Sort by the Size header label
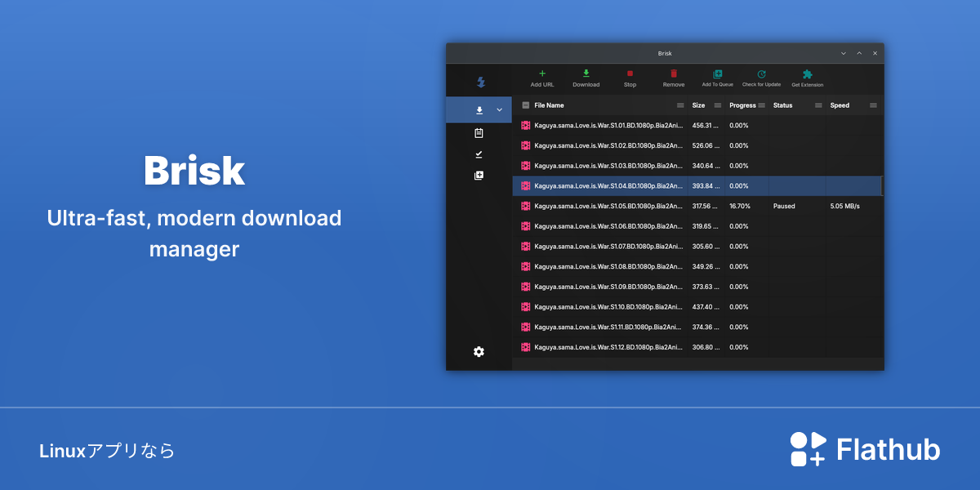Screen dimensions: 980x490 coord(698,105)
